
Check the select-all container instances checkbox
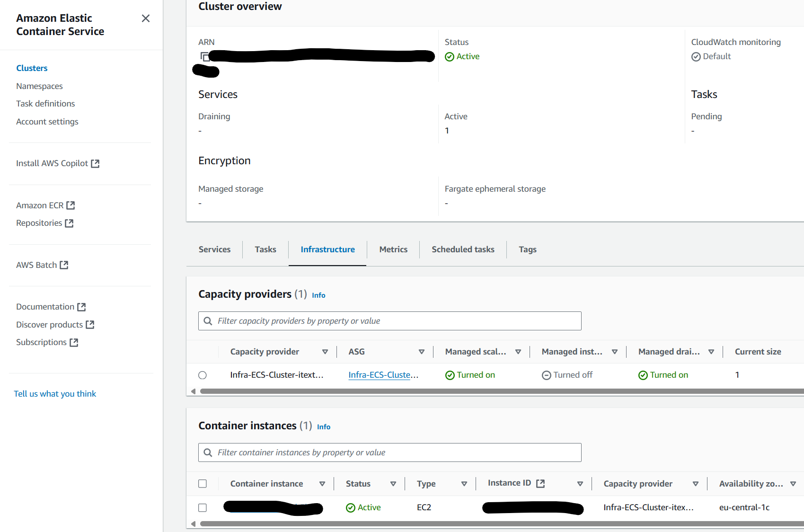tap(203, 484)
